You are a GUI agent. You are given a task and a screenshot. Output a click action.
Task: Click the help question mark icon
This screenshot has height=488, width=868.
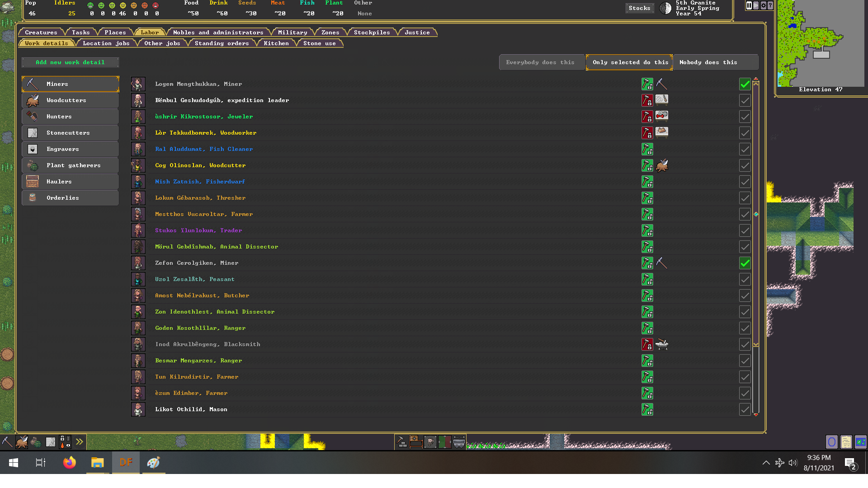[x=770, y=5]
